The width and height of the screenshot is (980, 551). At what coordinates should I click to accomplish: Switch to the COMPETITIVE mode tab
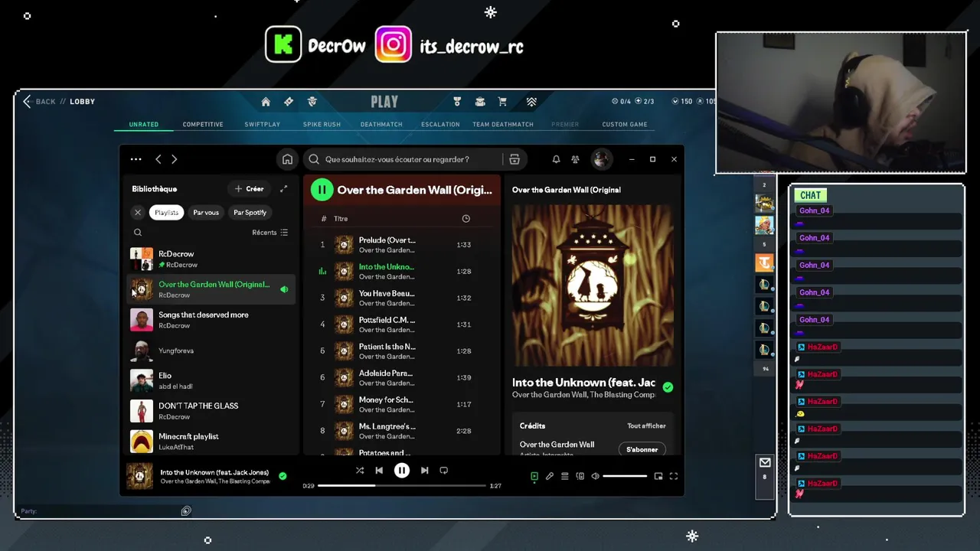coord(203,124)
